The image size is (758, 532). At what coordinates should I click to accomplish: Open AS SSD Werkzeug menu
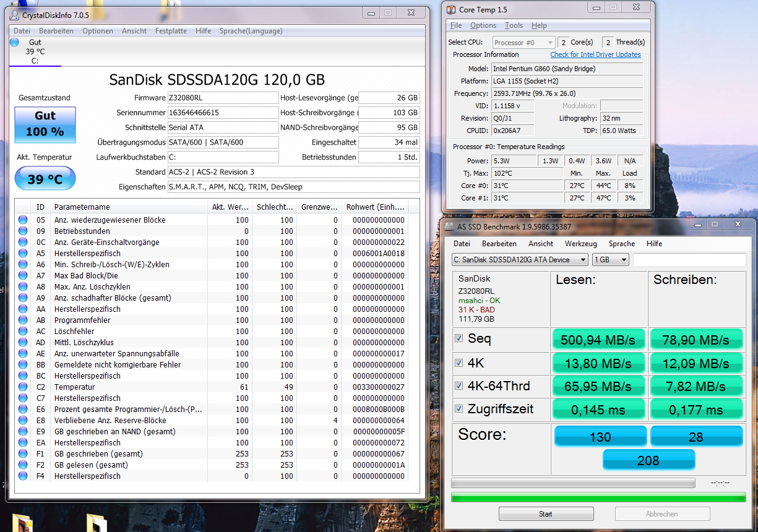pyautogui.click(x=582, y=244)
